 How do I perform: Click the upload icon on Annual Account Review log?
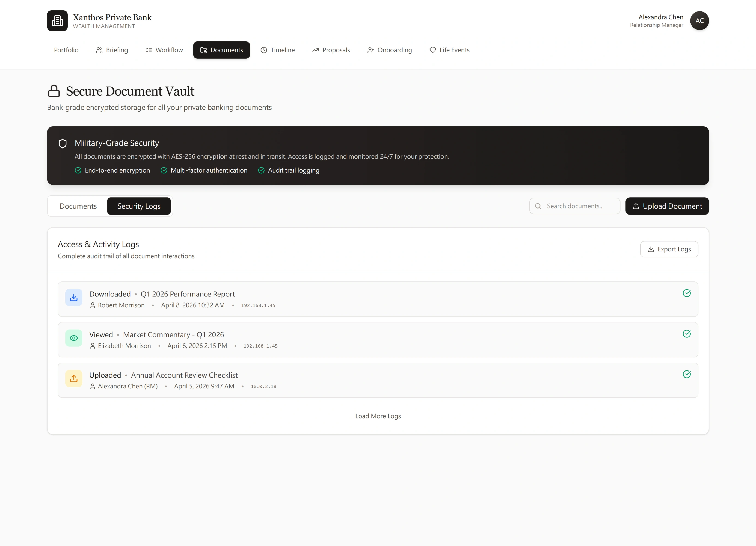coord(73,378)
